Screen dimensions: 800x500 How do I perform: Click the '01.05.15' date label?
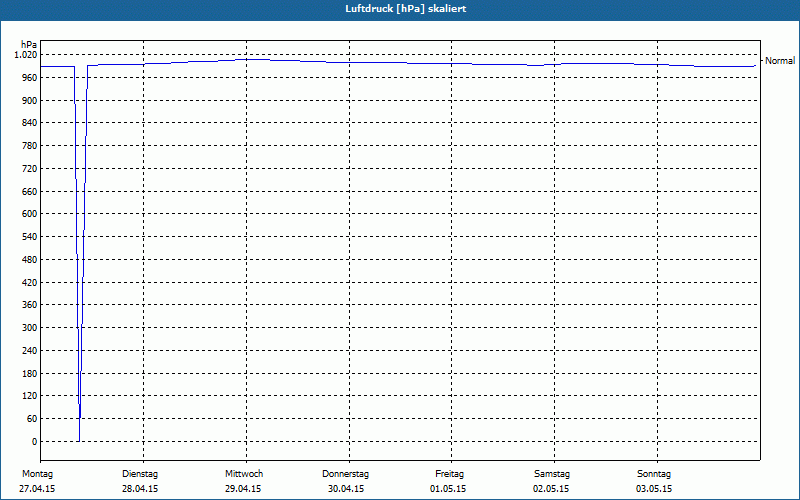coord(448,489)
